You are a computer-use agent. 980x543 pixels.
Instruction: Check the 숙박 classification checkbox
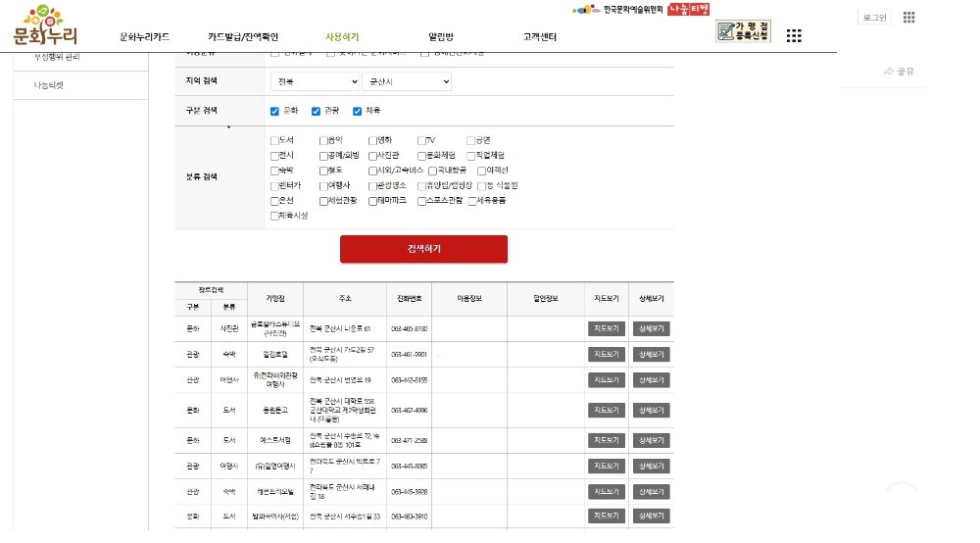(274, 171)
